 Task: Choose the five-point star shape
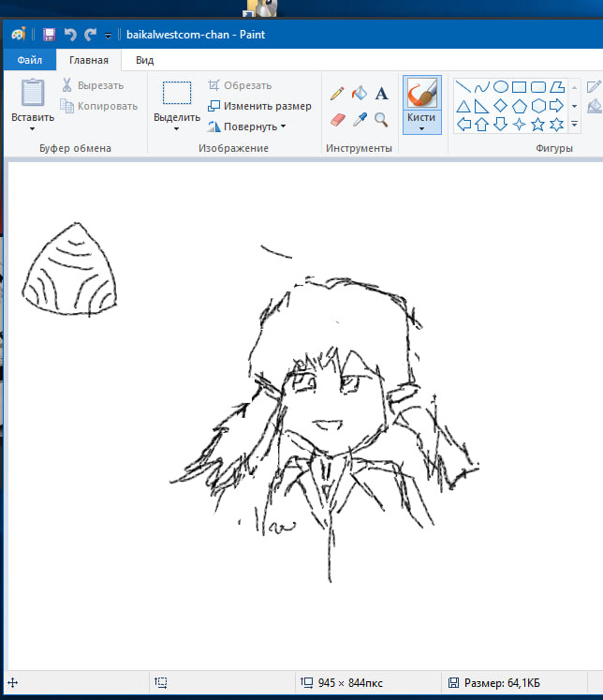tap(538, 124)
